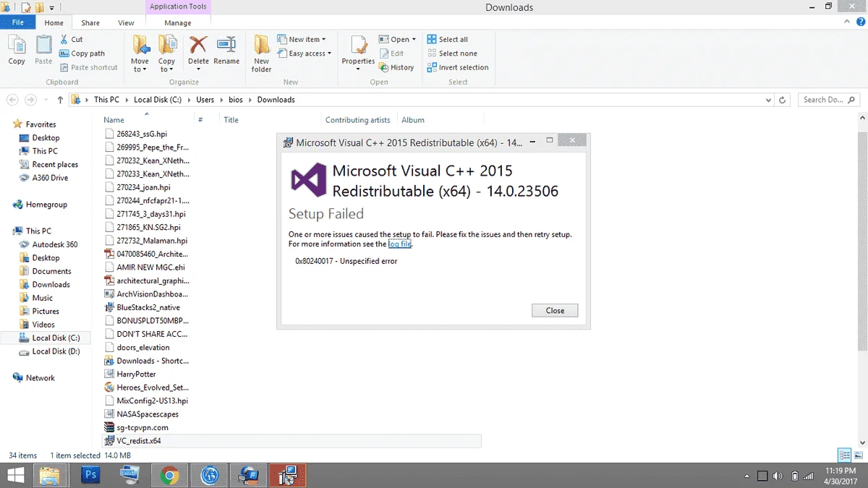Open the recent locations dropdown arrow
The image size is (868, 488).
pos(46,100)
